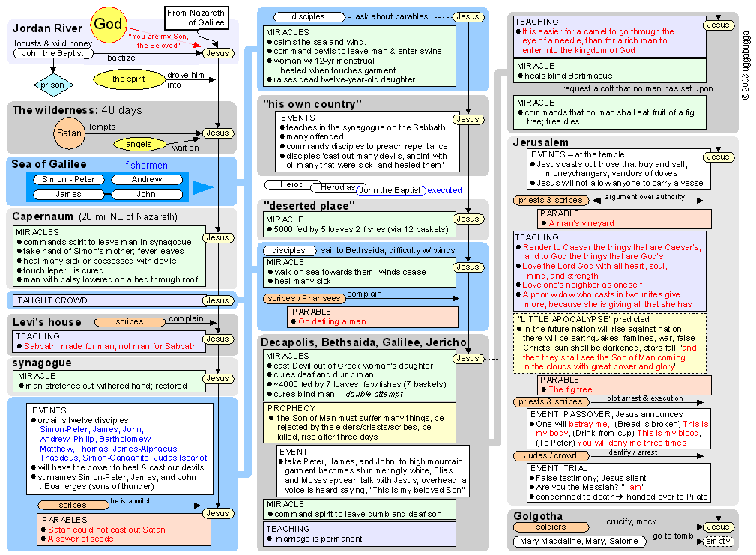Viewport: 756px width, 555px height.
Task: Click 'Decapolis, Bethsaida, Galilee, Jericho' heading
Action: (x=363, y=342)
